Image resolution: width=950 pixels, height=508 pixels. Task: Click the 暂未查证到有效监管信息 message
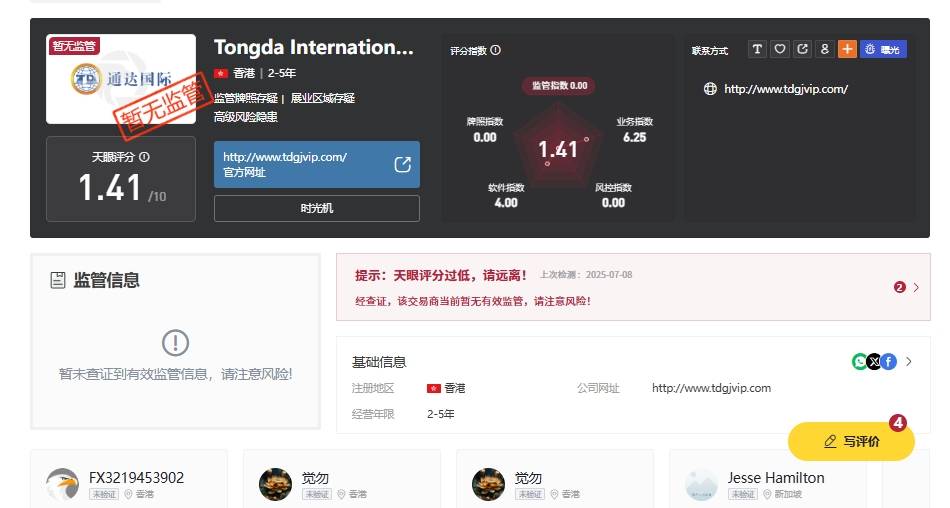(x=176, y=374)
